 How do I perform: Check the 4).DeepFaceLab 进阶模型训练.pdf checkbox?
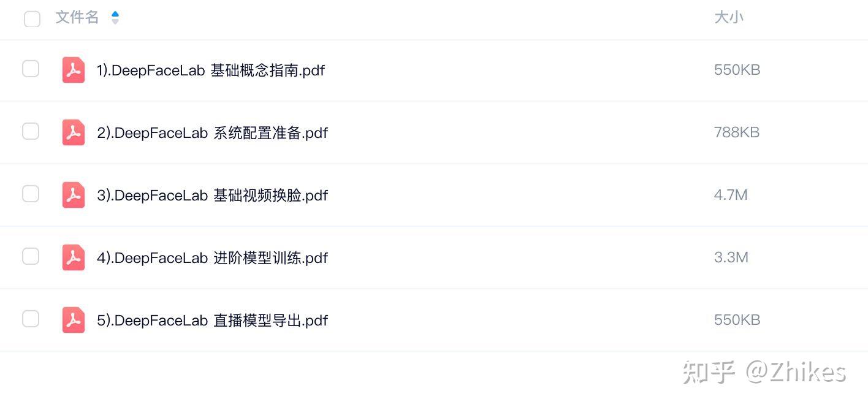31,256
